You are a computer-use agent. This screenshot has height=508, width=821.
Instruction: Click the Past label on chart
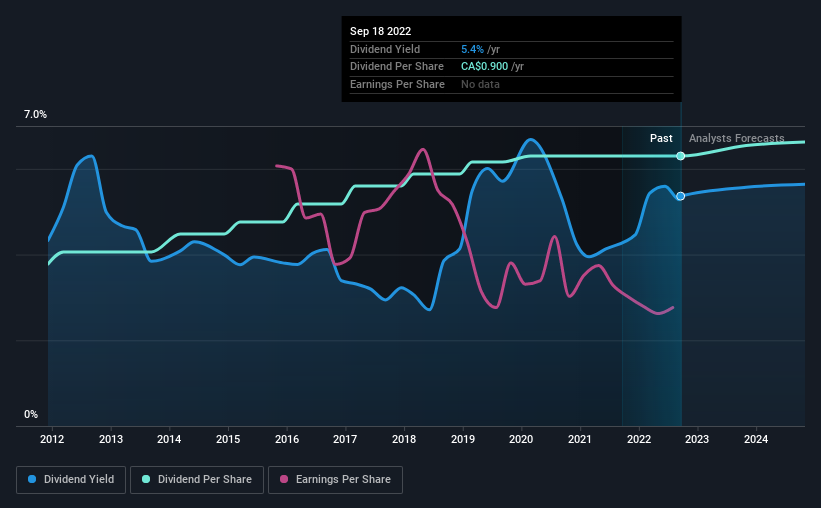661,138
